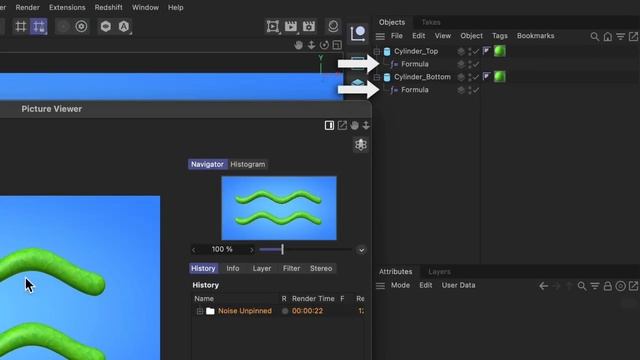The image size is (640, 360).
Task: Select Formula under Cylinder_Top
Action: 415,64
